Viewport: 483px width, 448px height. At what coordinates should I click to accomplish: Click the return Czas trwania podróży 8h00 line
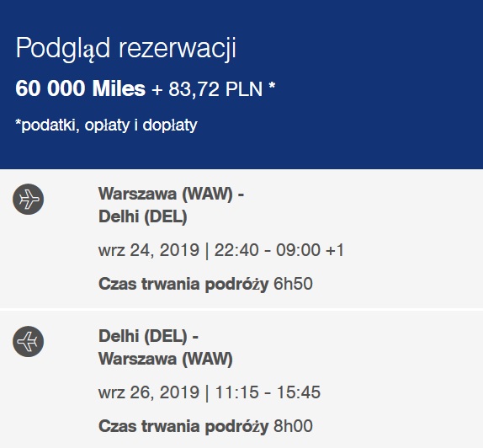point(205,426)
